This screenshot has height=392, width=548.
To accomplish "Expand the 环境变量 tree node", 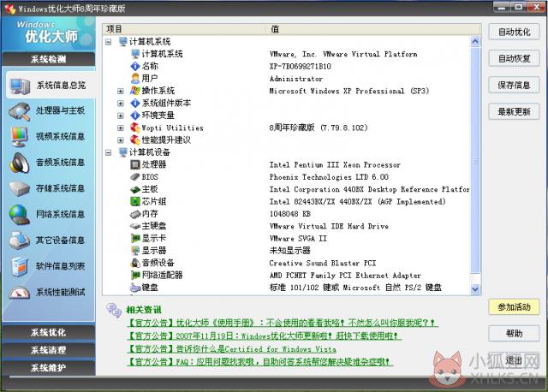I will point(121,116).
